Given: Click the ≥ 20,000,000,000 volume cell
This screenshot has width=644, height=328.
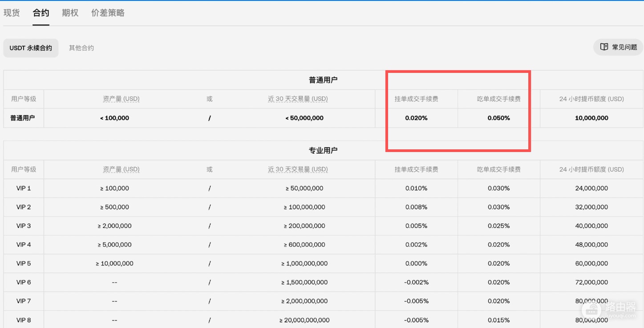Looking at the screenshot, I should 304,320.
